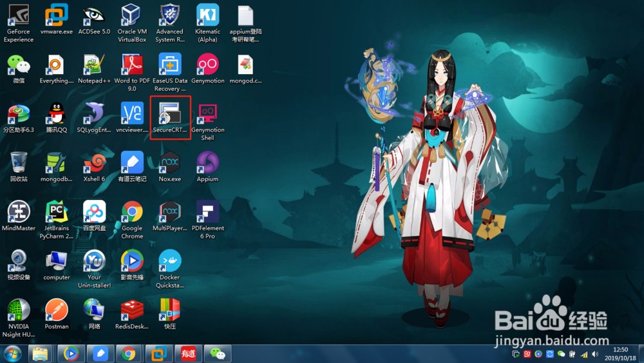Click the Show Desktop strip beside clock
The width and height of the screenshot is (644, 363).
(641, 353)
